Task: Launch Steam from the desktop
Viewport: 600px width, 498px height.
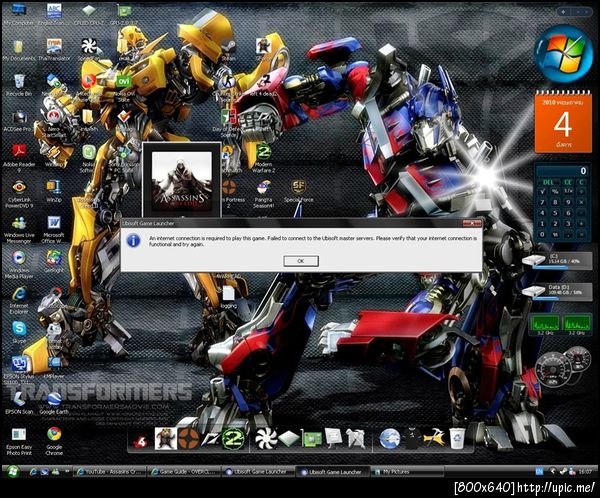Action: click(x=228, y=50)
